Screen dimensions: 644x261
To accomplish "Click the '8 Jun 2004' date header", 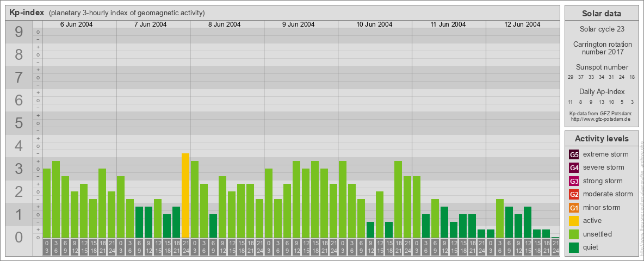I will click(x=224, y=24).
